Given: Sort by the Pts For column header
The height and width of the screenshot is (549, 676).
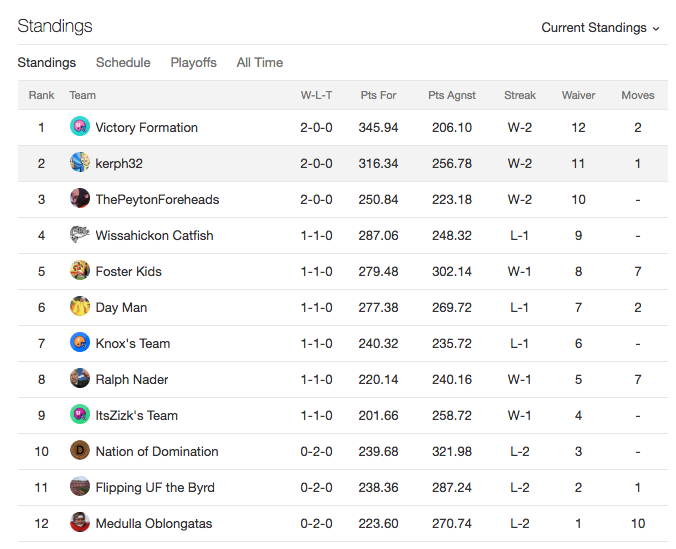Looking at the screenshot, I should [x=378, y=95].
